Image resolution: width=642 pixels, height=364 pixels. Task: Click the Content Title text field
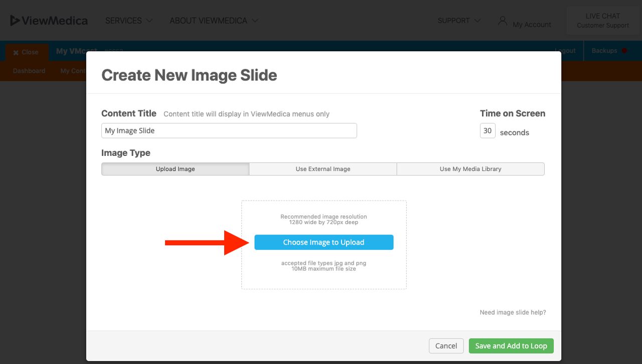[229, 130]
